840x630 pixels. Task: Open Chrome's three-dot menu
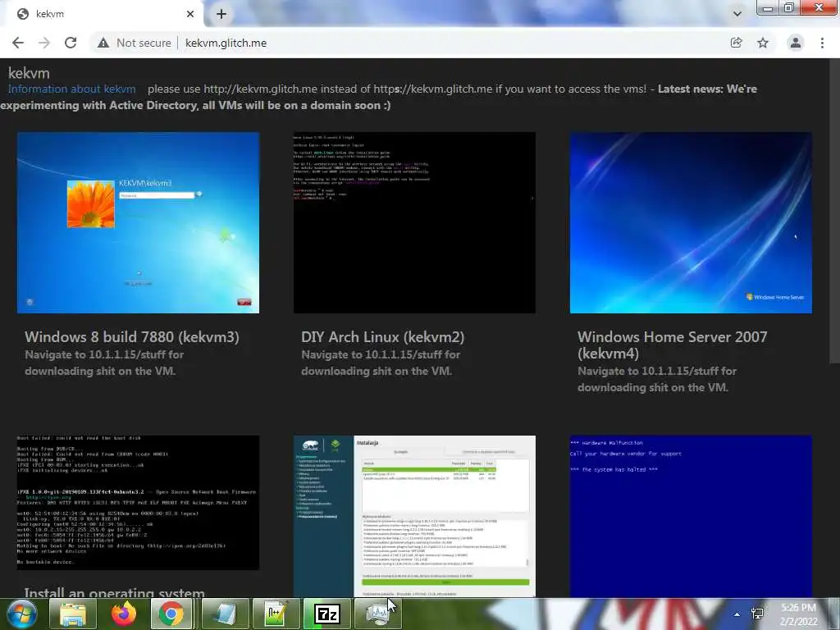click(x=822, y=43)
